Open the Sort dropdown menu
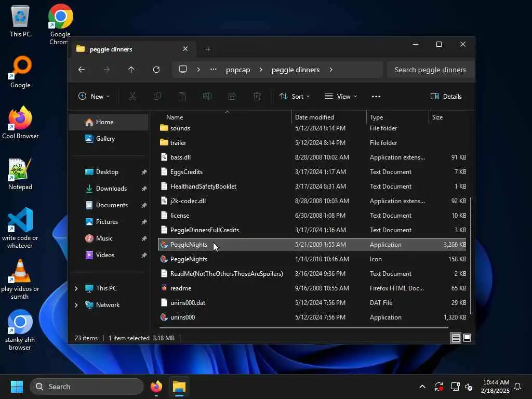 pyautogui.click(x=295, y=96)
